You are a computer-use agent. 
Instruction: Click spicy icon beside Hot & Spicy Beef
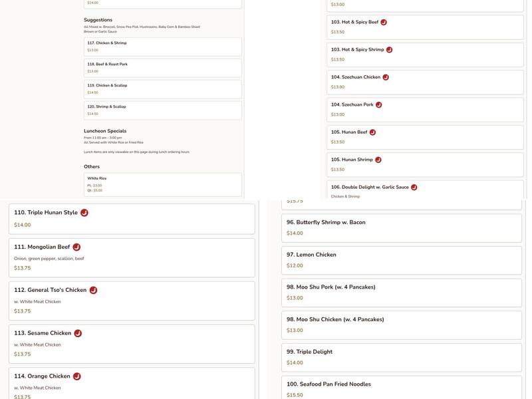click(x=384, y=22)
